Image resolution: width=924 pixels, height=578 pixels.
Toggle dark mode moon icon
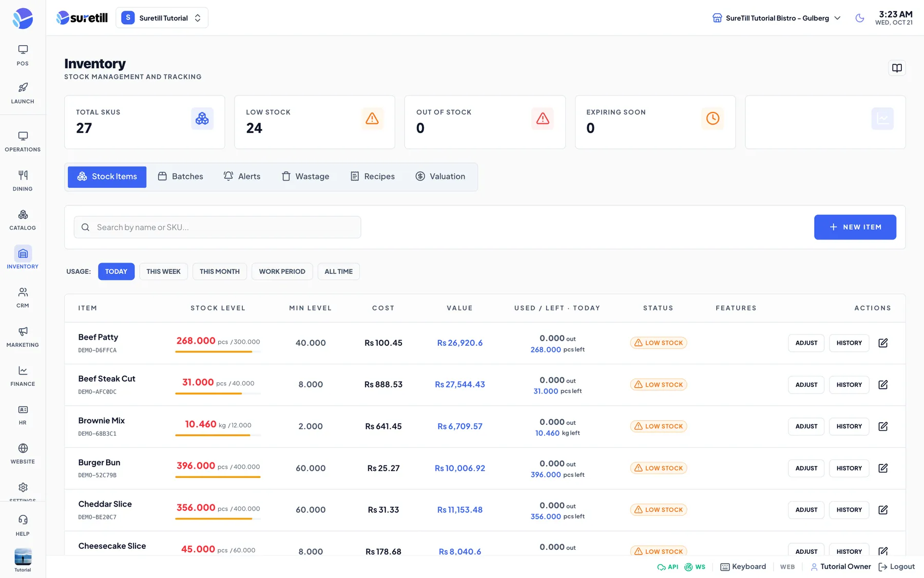click(x=860, y=18)
